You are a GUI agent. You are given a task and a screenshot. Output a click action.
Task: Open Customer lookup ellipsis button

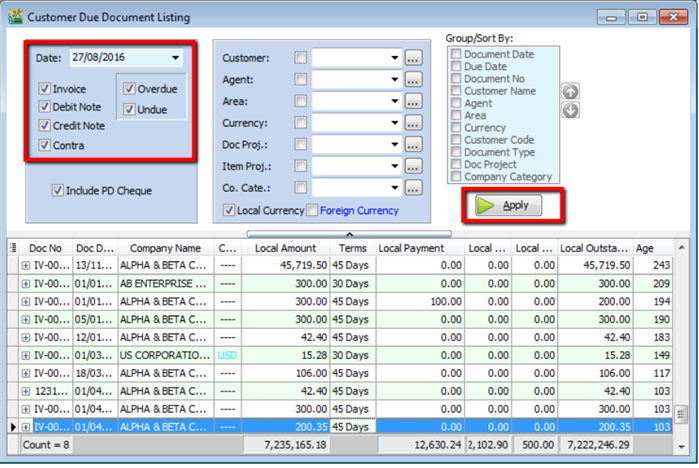(x=414, y=58)
